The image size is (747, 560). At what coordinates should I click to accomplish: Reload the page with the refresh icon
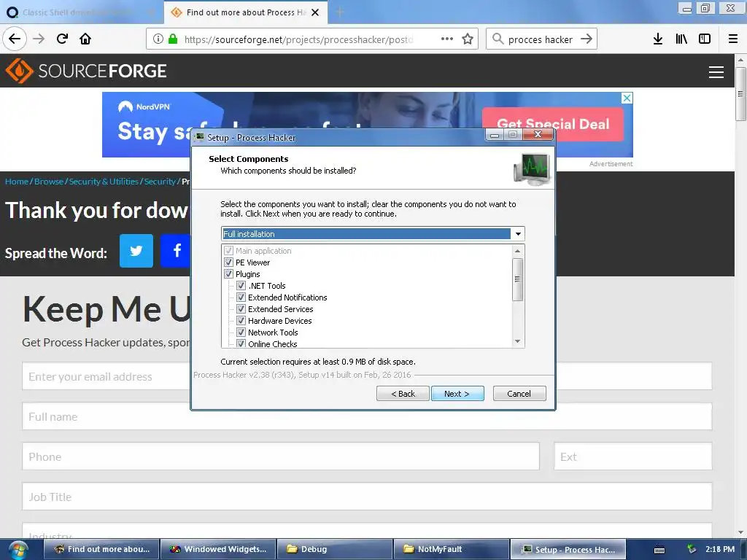pyautogui.click(x=62, y=39)
